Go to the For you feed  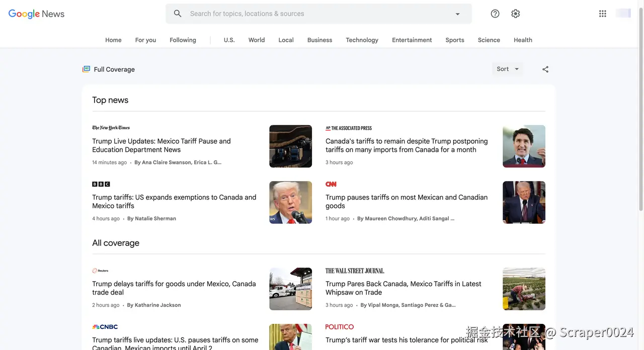coord(145,40)
